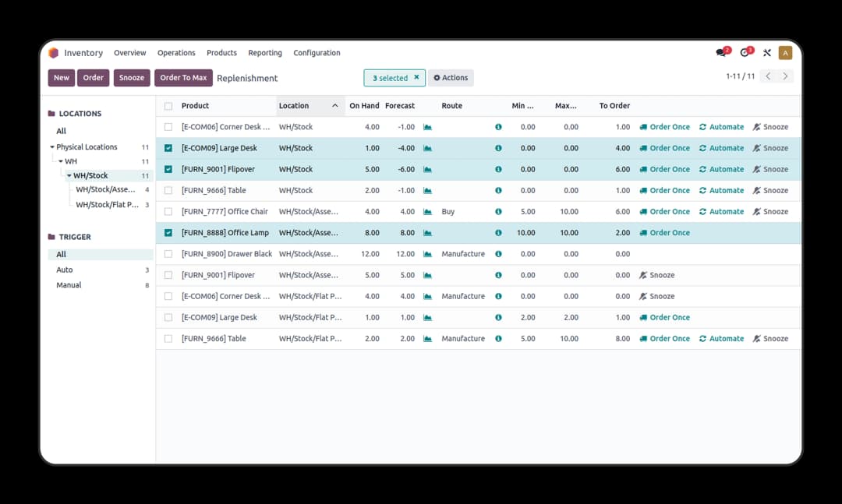The image size is (842, 504).
Task: Open the chat messages icon
Action: pyautogui.click(x=721, y=53)
